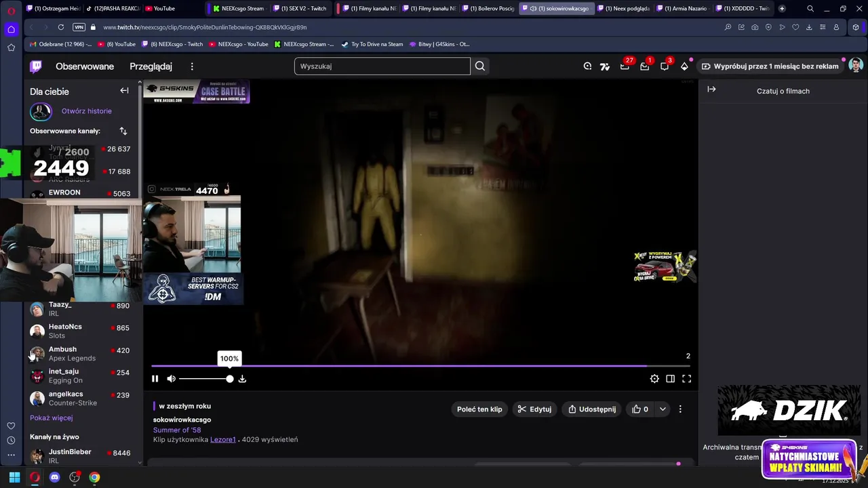868x488 pixels.
Task: Open the sokowirowkacsgo channel link
Action: click(182, 420)
